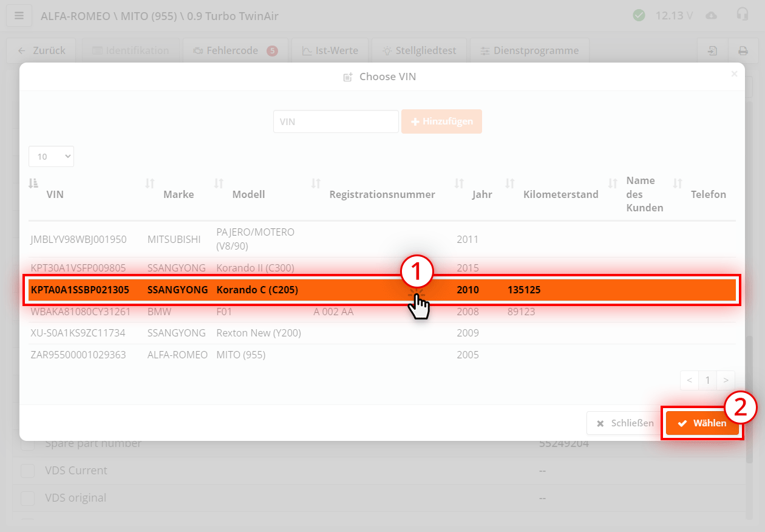Switch to the Fehlercode tab
Viewport: 765px width, 532px height.
point(231,51)
